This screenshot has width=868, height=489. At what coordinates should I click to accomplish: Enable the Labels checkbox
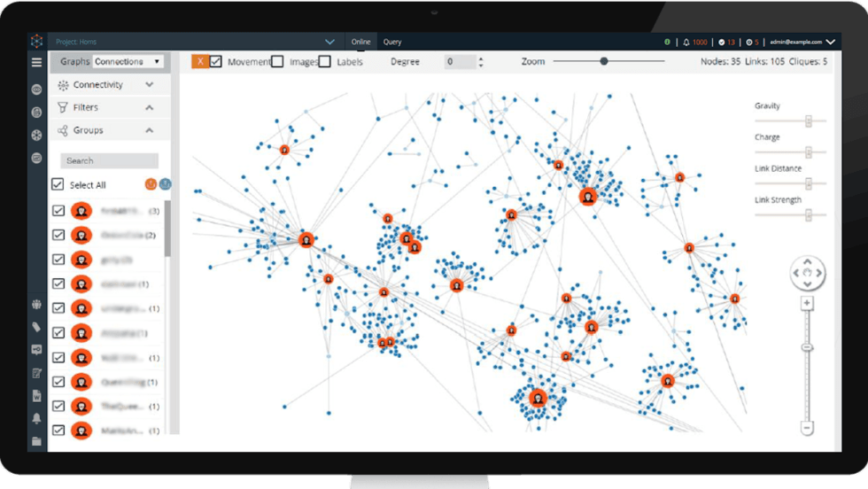click(325, 62)
